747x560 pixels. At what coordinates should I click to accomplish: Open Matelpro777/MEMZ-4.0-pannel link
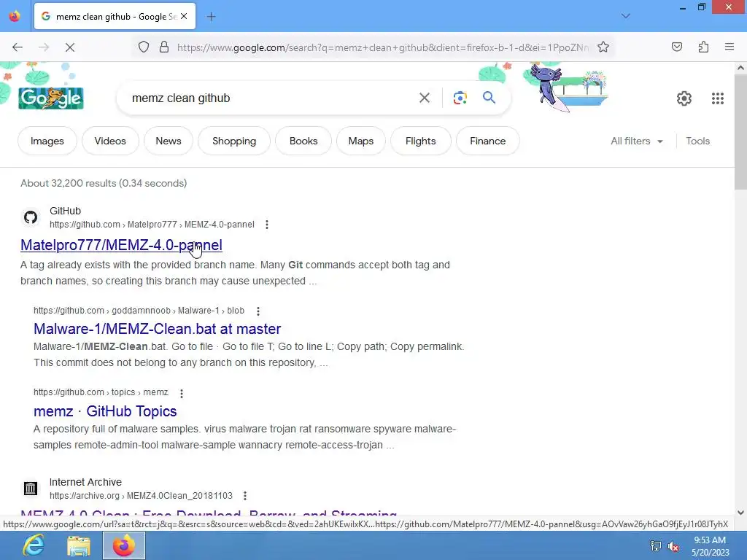pyautogui.click(x=121, y=245)
